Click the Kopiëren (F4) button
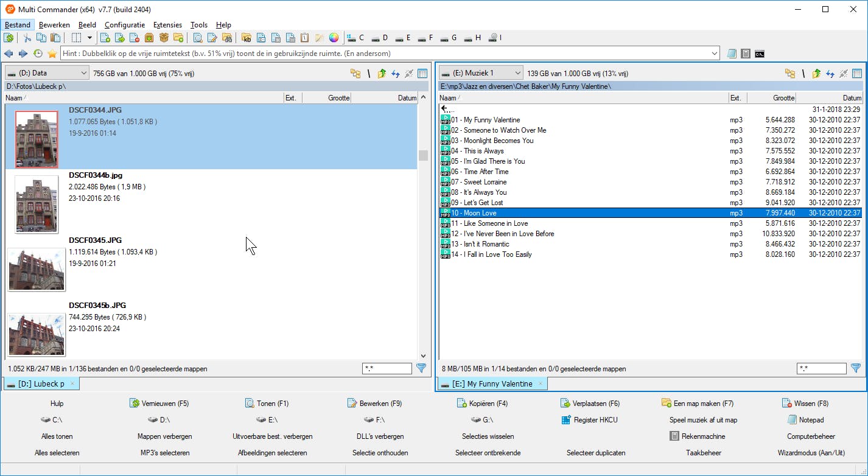Screen dimensions: 868x476 482,404
